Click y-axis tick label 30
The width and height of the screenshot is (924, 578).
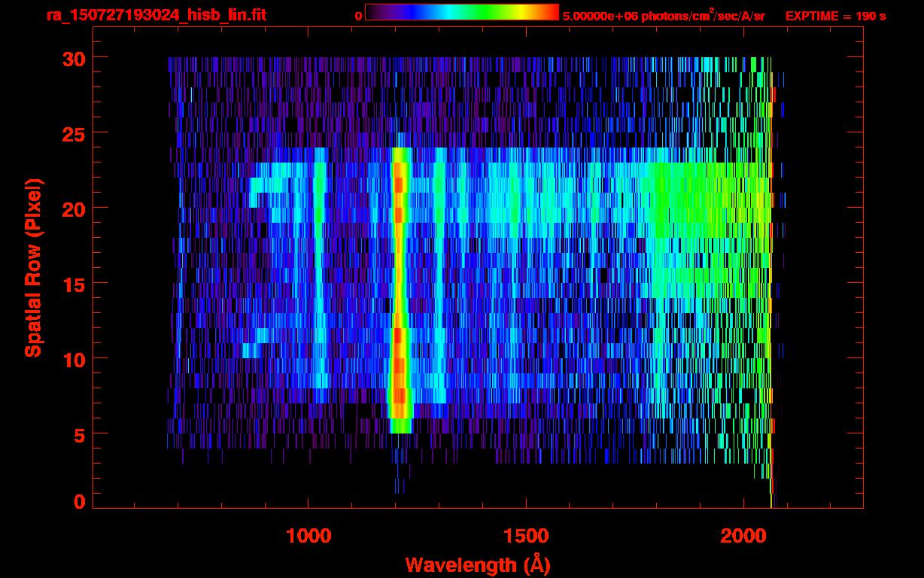pyautogui.click(x=74, y=58)
